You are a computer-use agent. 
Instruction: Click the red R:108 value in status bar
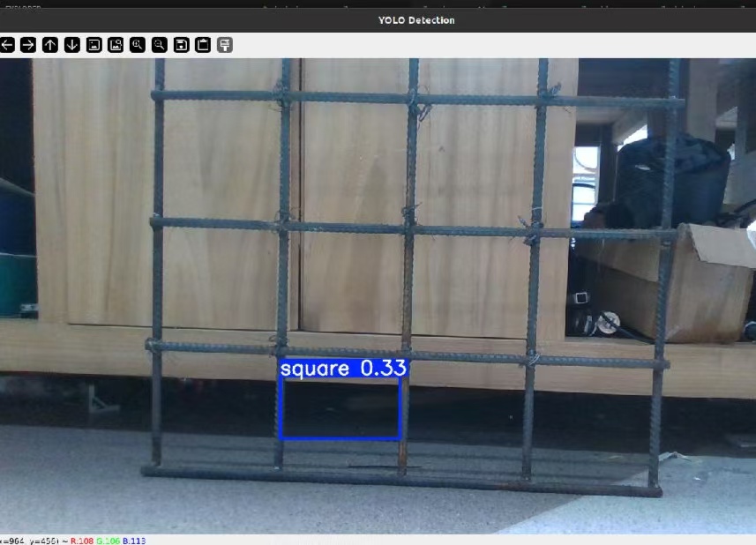click(82, 541)
